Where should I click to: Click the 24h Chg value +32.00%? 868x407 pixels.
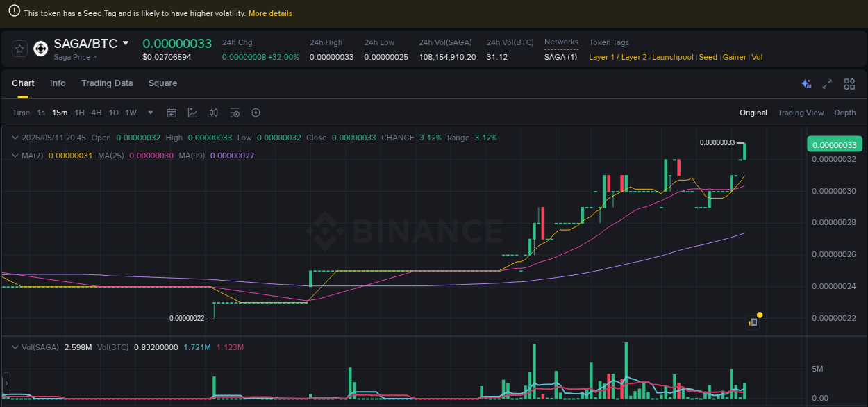(x=283, y=57)
